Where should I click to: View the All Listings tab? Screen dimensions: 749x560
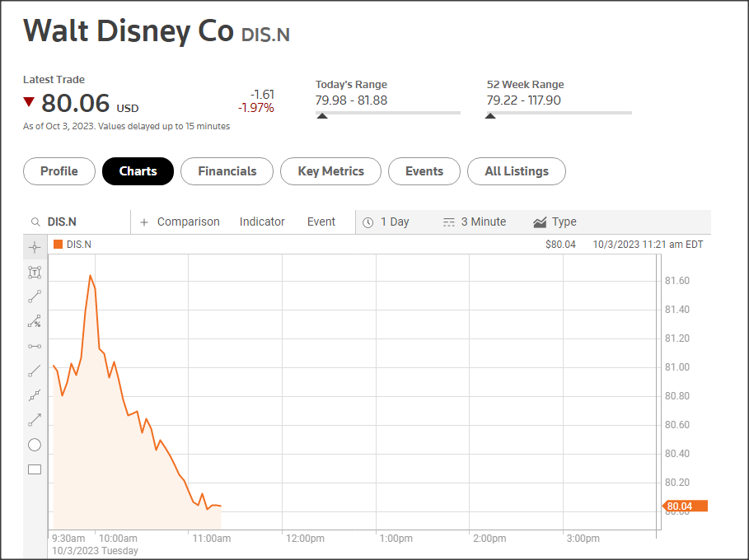point(517,171)
